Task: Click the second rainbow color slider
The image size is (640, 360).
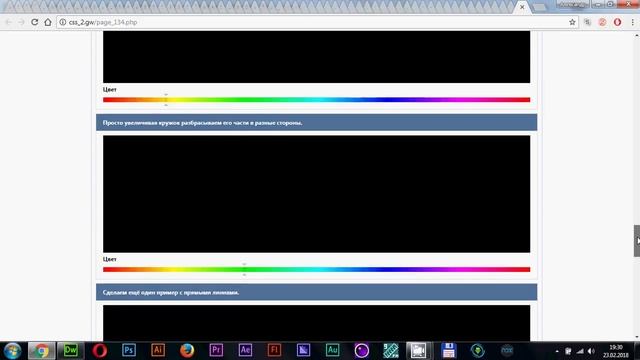Action: point(316,269)
